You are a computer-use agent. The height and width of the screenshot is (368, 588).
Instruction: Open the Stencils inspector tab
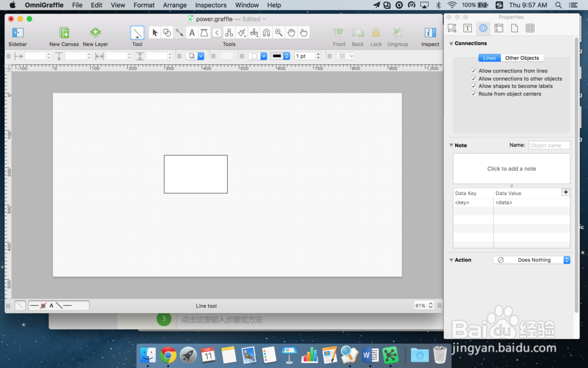point(530,28)
